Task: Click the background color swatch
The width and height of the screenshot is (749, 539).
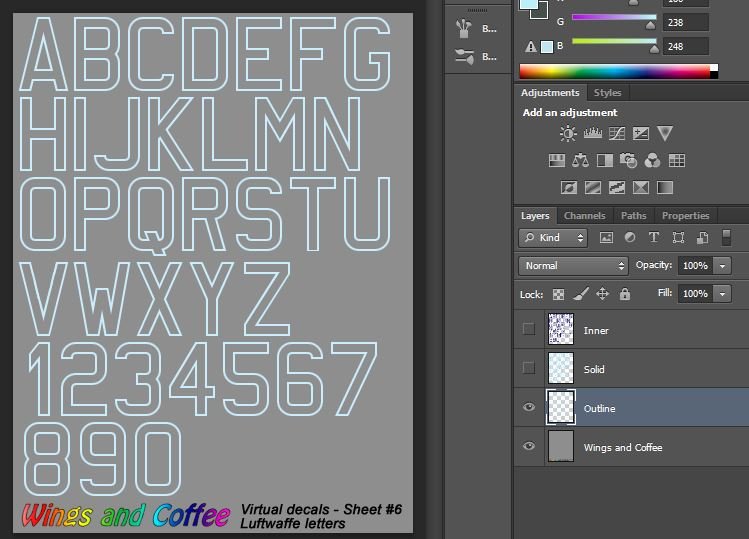Action: (541, 12)
